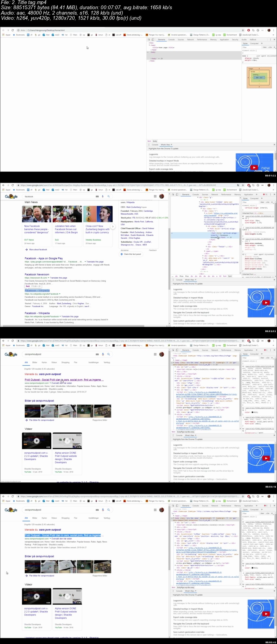Toggle :hov element state in home.html Styles pane
Image resolution: width=277 pixels, height=644 pixels.
pos(265,47)
